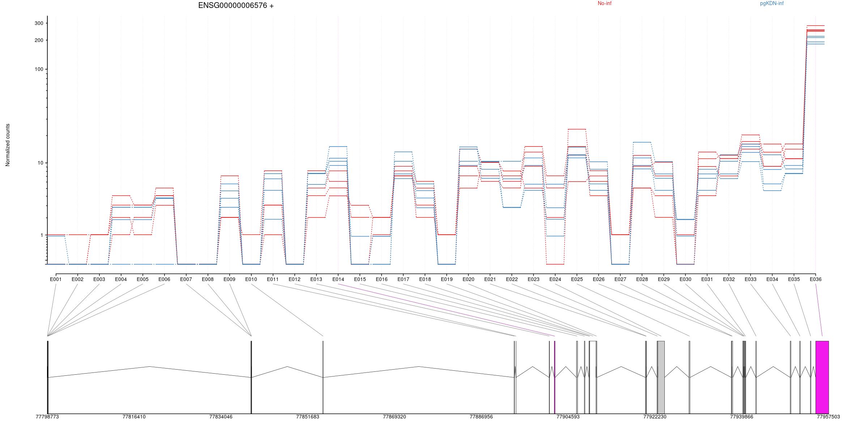Click the pgKDN-inf legend label
Image resolution: width=868 pixels, height=434 pixels.
click(x=771, y=4)
